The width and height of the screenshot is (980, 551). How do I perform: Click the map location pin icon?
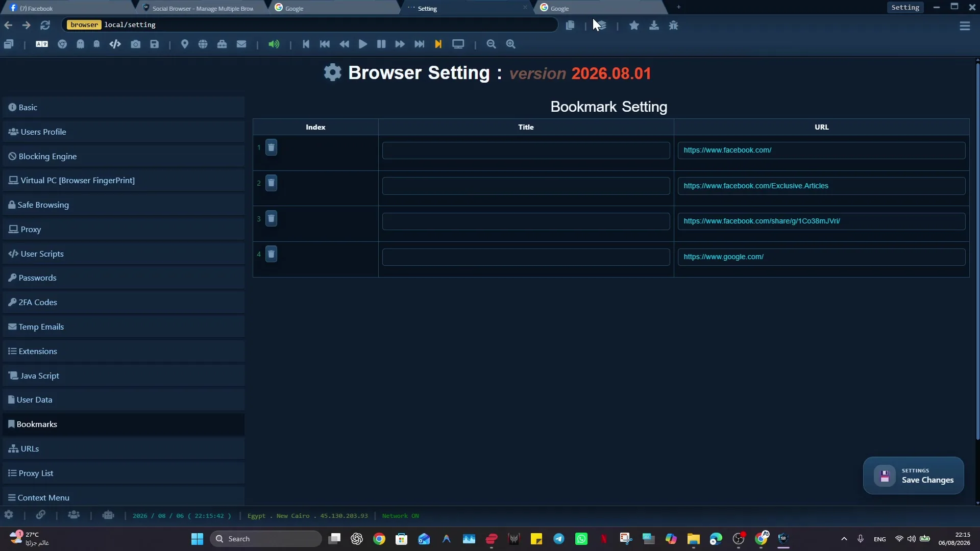(185, 44)
